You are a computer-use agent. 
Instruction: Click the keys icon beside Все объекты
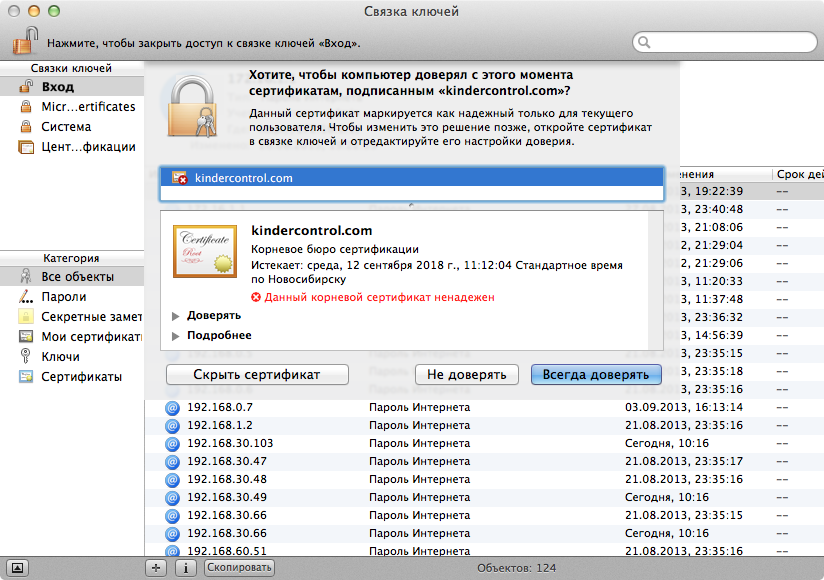click(x=25, y=276)
